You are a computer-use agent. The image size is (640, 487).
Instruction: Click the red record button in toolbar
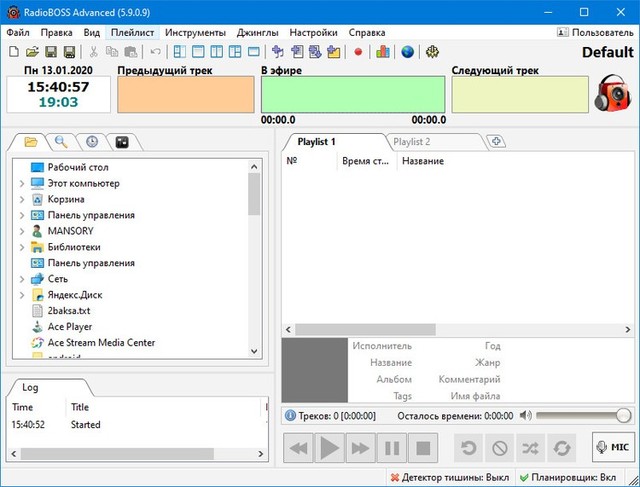click(x=359, y=52)
